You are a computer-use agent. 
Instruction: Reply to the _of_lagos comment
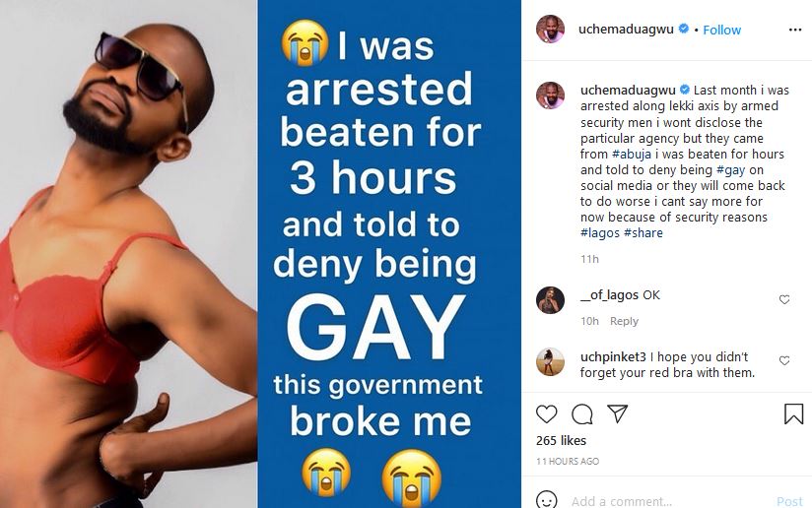click(x=624, y=321)
